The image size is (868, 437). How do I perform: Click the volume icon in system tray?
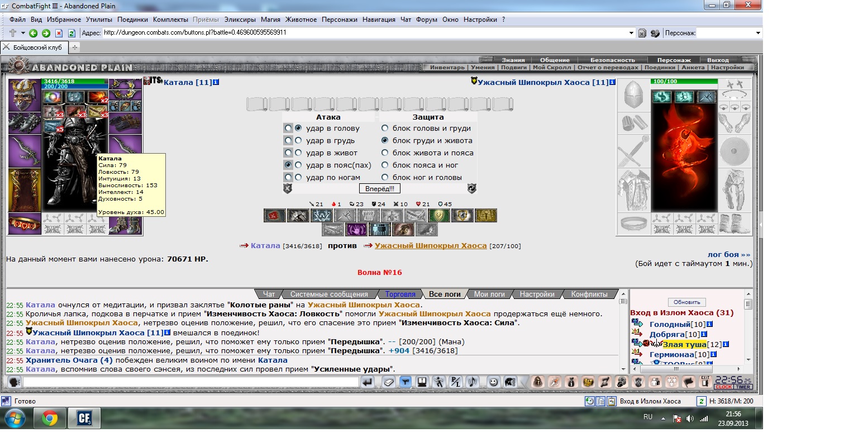click(x=690, y=418)
